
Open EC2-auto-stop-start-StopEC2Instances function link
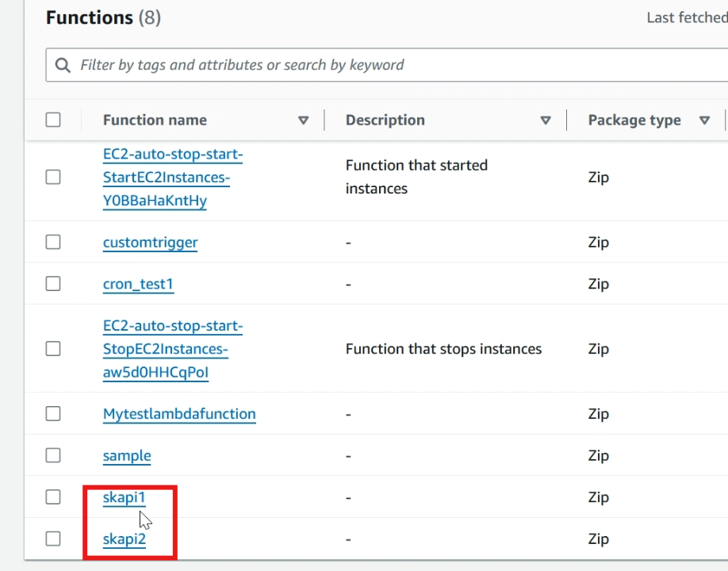173,349
